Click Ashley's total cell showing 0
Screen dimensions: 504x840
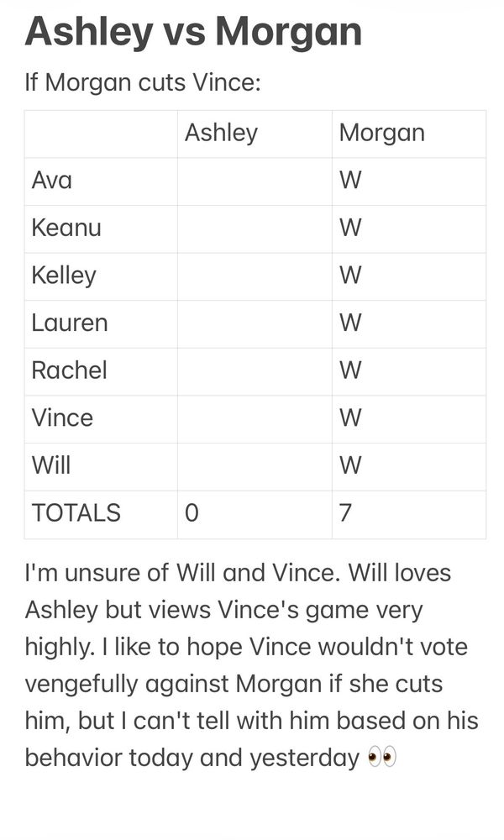255,515
